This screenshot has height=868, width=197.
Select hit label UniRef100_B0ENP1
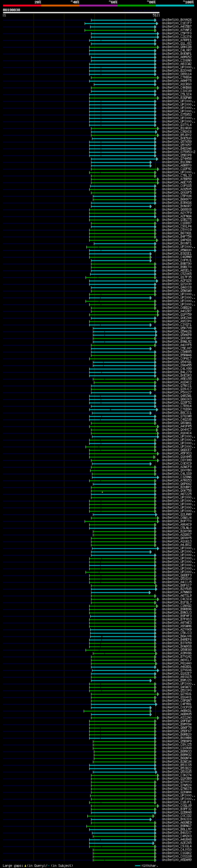click(176, 54)
